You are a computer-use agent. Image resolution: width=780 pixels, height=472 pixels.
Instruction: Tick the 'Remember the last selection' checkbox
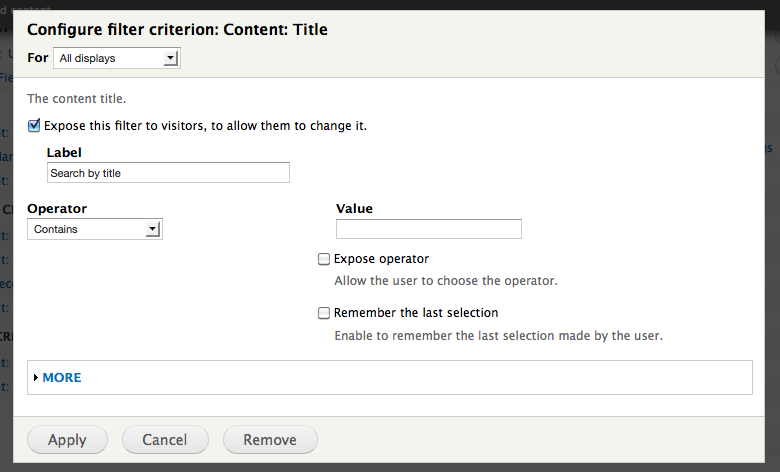pos(324,313)
